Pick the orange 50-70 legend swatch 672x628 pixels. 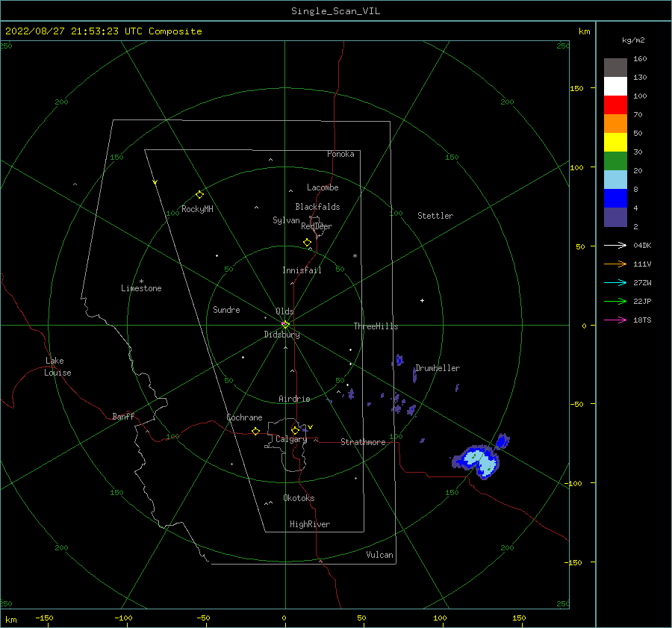click(615, 124)
